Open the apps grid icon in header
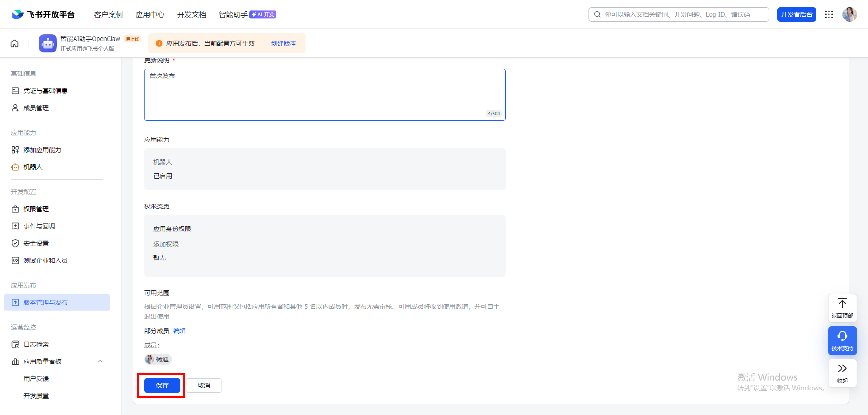868x415 pixels. (828, 14)
